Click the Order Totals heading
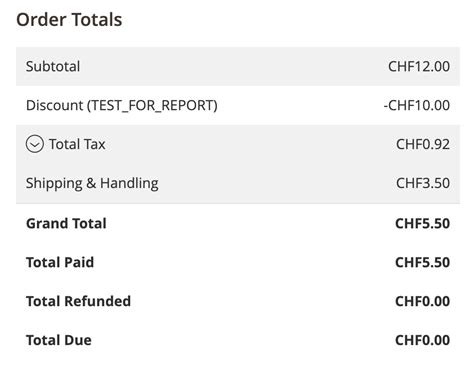 coord(69,19)
